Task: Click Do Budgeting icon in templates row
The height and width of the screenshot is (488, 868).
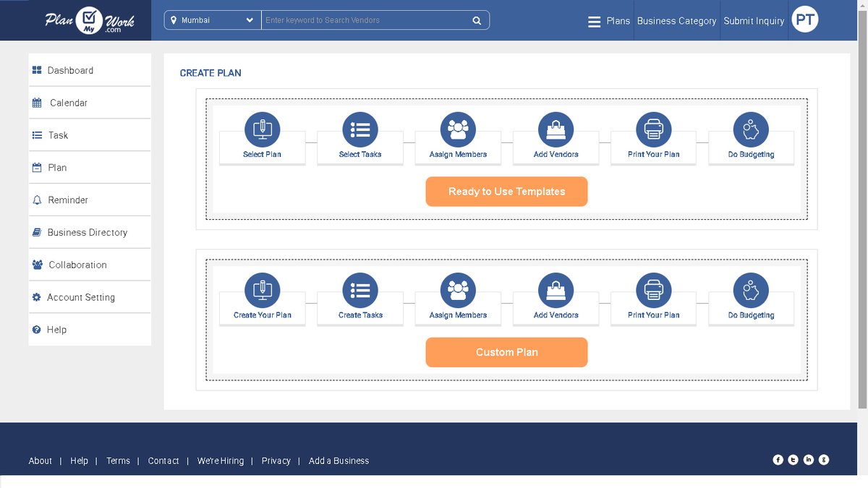Action: 751,130
